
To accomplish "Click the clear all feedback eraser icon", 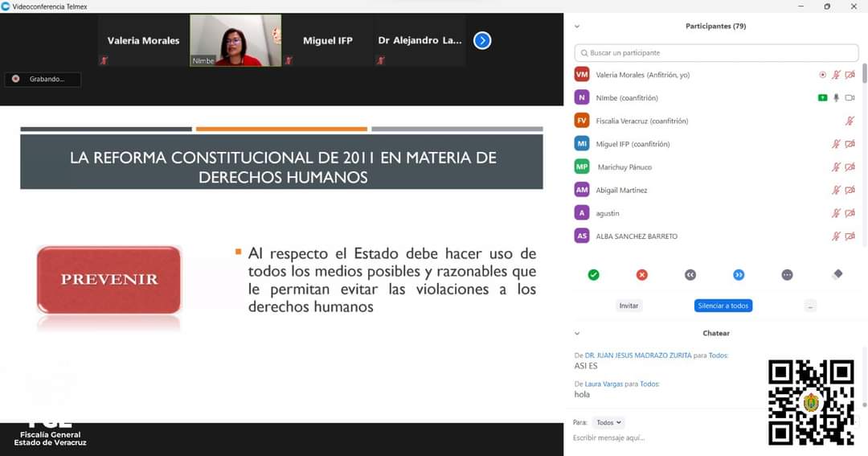I will 837,274.
